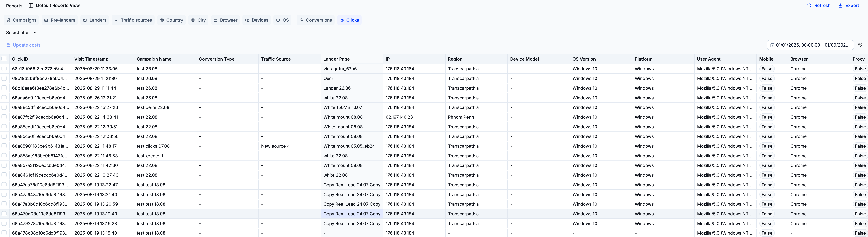Click the Refresh circular arrows icon
The image size is (868, 237).
809,5
